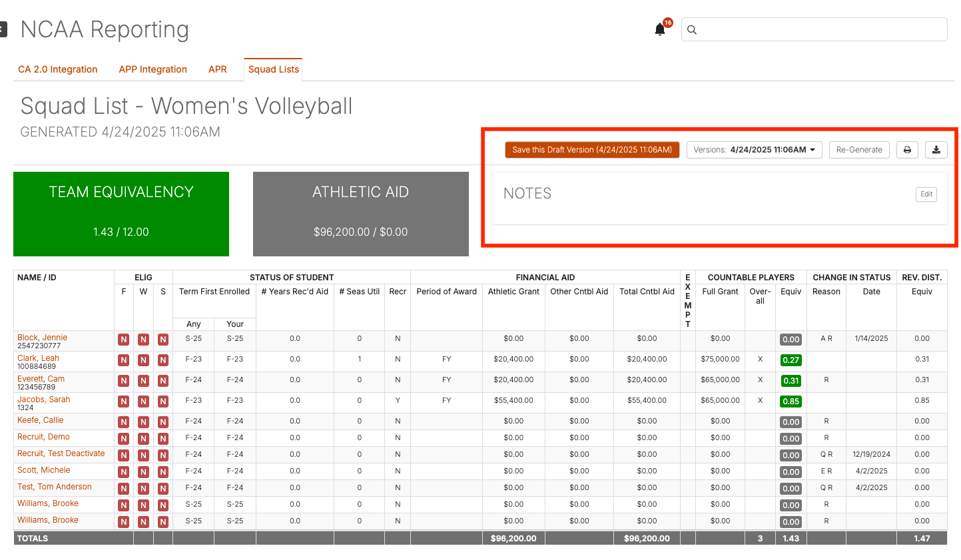The image size is (961, 560).
Task: Click Recruit, Test Deactivate's S eligibility badge
Action: [163, 455]
